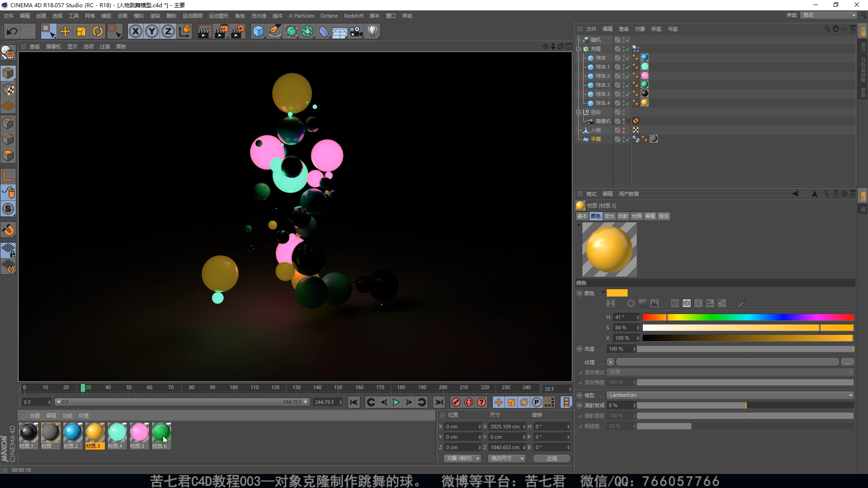Expand the color picker options arrow next to 颜色
This screenshot has height=488, width=868.
603,292
